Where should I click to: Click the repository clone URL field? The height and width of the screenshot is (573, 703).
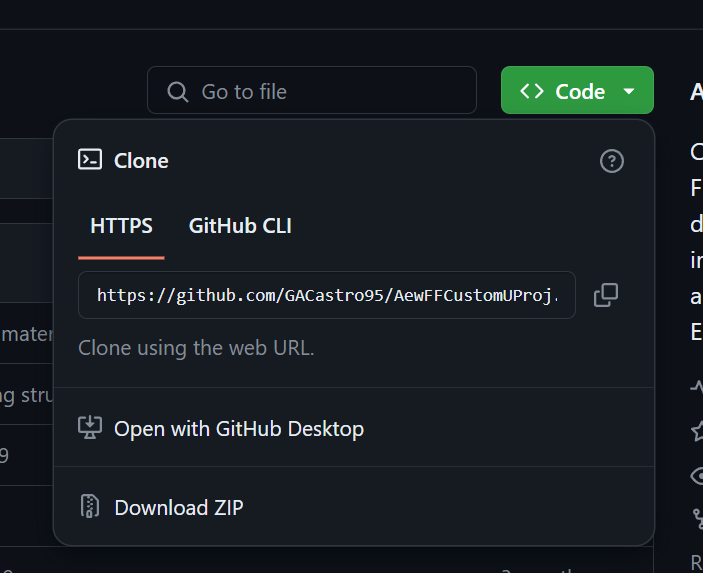327,295
